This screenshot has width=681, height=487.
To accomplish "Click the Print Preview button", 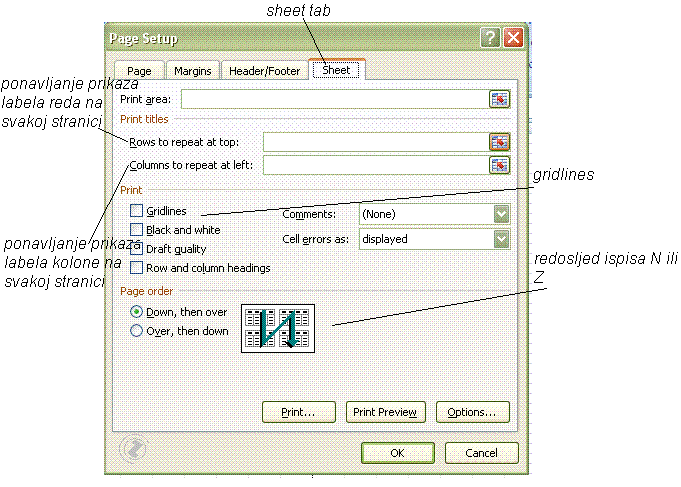I will click(385, 412).
